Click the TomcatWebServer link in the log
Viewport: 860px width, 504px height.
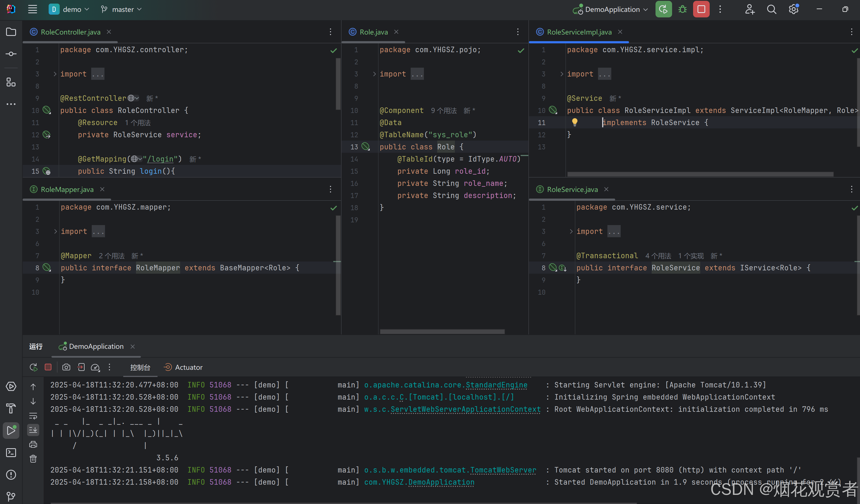coord(503,469)
